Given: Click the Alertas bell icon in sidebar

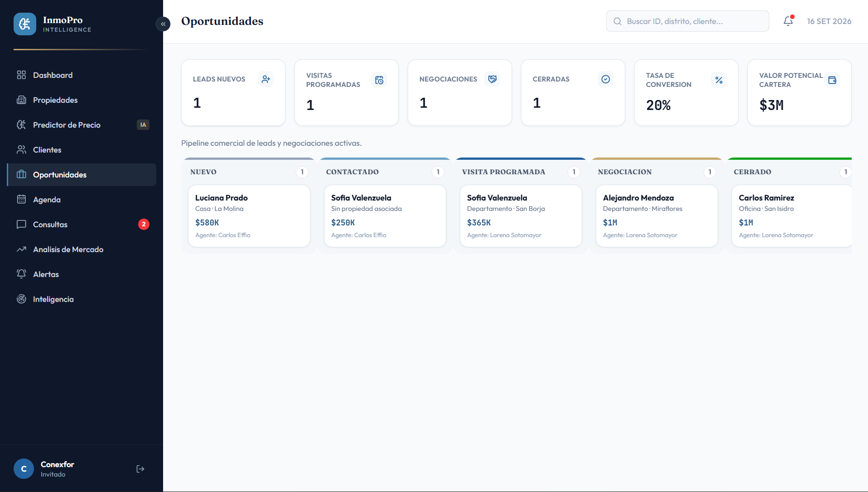Looking at the screenshot, I should (21, 274).
